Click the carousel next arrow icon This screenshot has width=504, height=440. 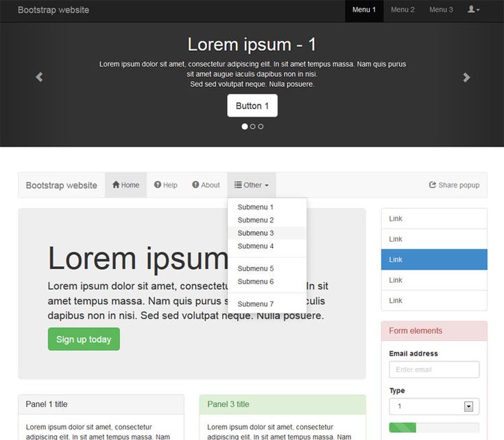pos(466,78)
